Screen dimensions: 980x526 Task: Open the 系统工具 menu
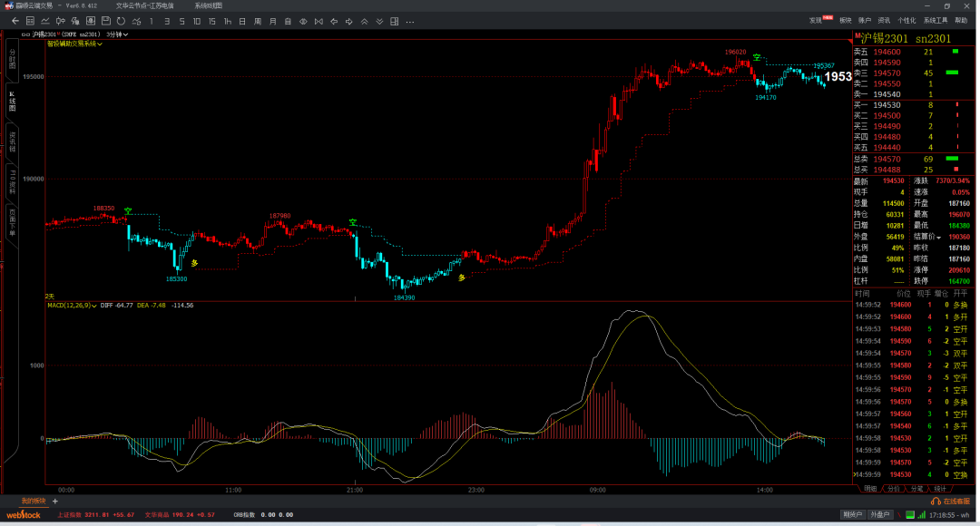click(936, 21)
